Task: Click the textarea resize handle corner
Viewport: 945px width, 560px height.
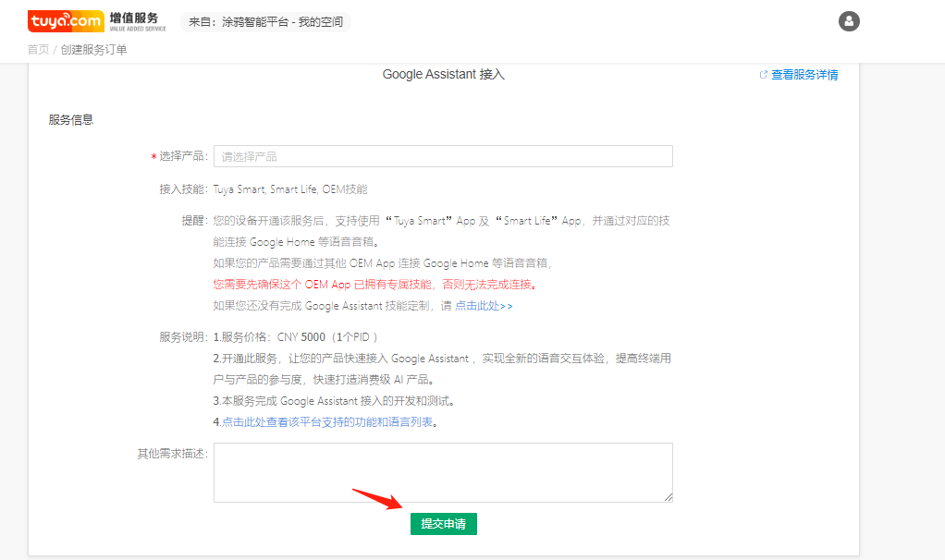Action: [669, 497]
